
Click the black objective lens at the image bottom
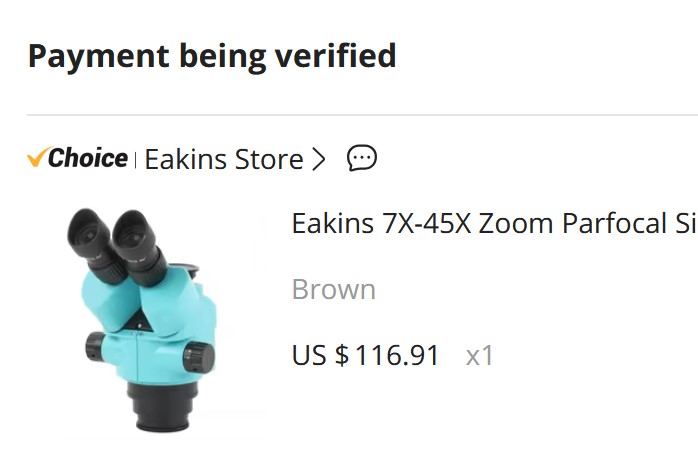(163, 406)
